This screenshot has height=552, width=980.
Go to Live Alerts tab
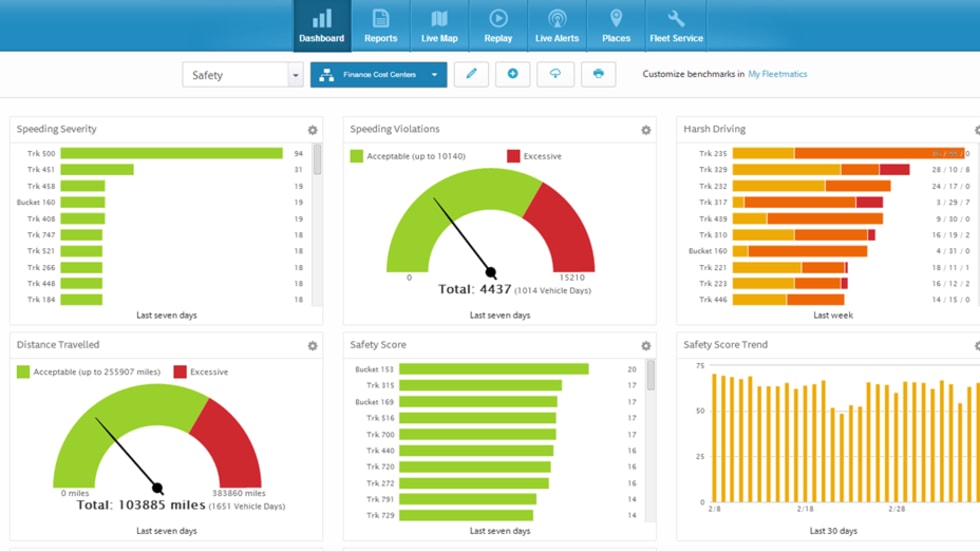[557, 26]
